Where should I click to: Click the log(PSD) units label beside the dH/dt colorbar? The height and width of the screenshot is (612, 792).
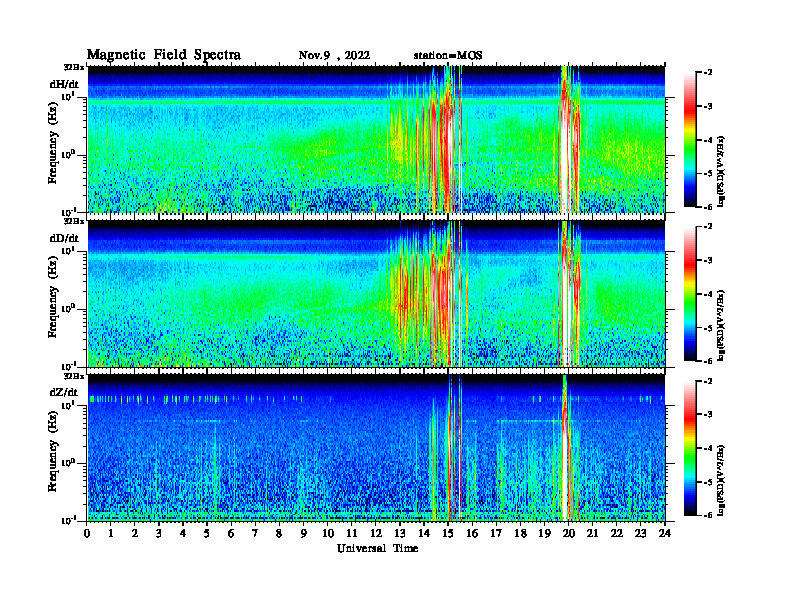[x=721, y=171]
